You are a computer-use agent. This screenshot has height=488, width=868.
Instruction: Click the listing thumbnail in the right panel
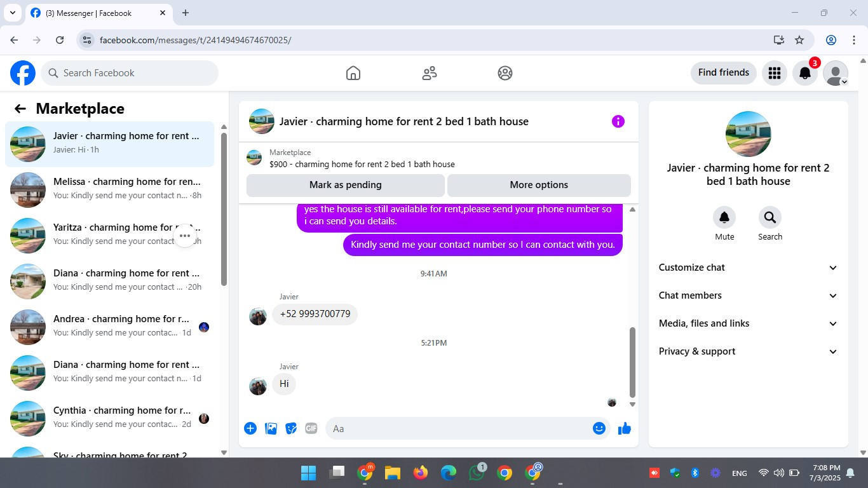coord(749,134)
